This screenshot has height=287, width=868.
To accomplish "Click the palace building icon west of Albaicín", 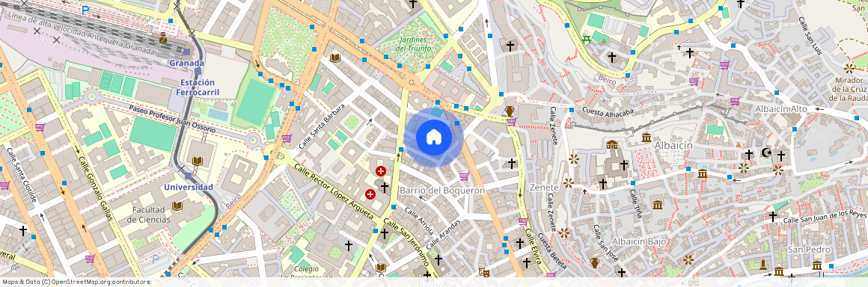I will pos(611,144).
